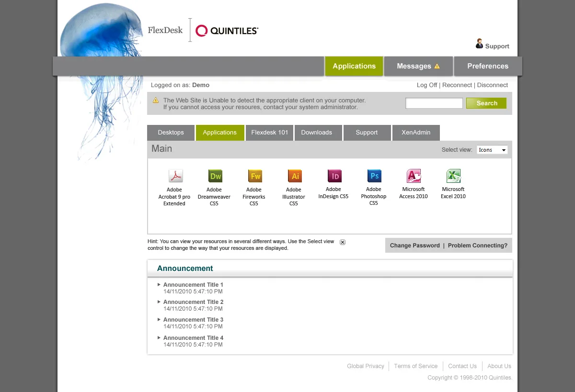Start Adobe Fireworks CS5 icon
The image size is (575, 392).
point(255,176)
